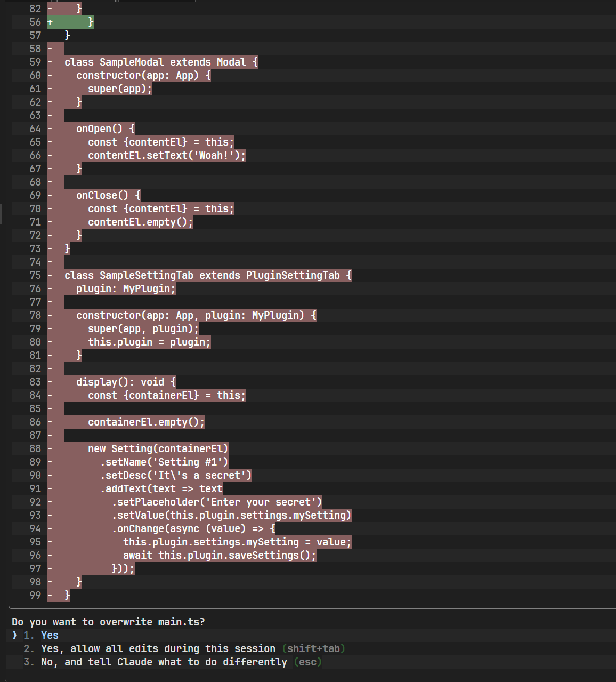Click the '(shift+tab)' shortcut hint
This screenshot has width=616, height=682.
point(313,648)
